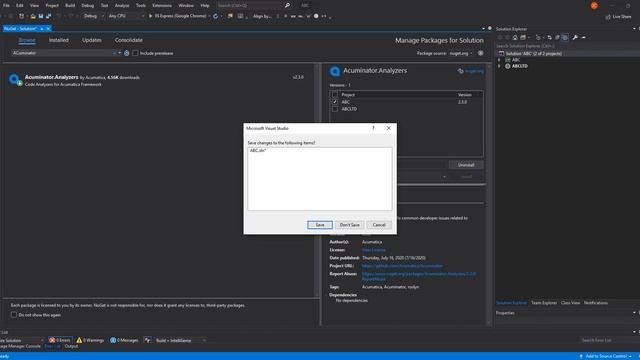Image resolution: width=640 pixels, height=360 pixels.
Task: Click the Properties wrench icon in Solution Explorer
Action: pyautogui.click(x=575, y=38)
